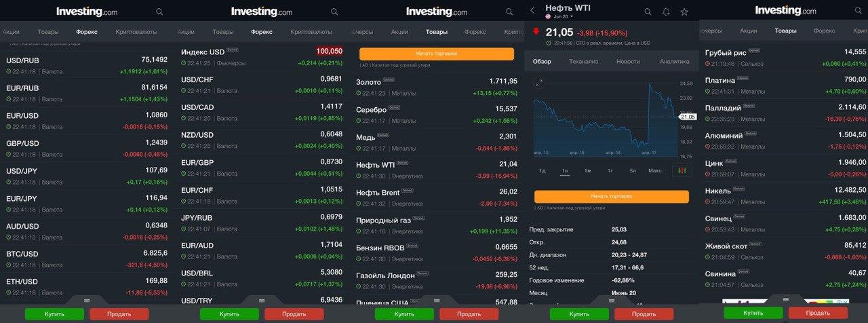Open the Индекс USD futures row
Image resolution: width=868 pixels, height=323 pixels.
tap(262, 57)
